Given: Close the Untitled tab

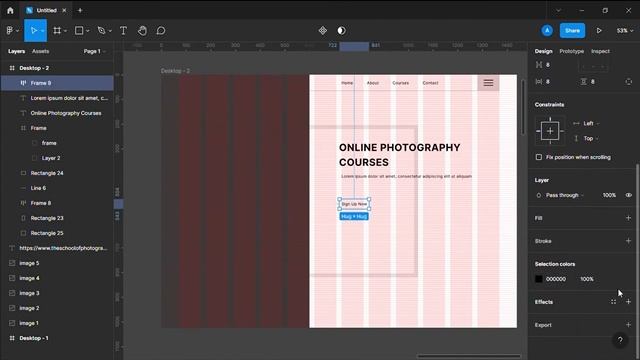Looking at the screenshot, I should (64, 10).
